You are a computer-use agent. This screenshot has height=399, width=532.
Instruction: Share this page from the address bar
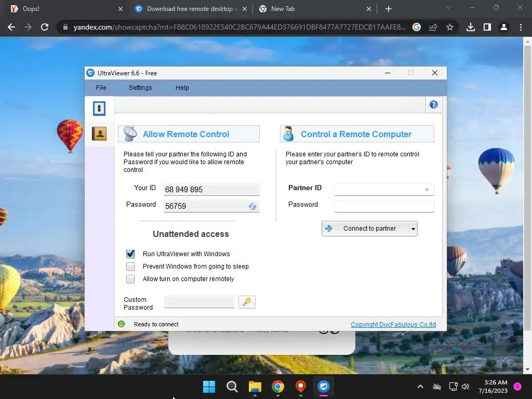coord(433,27)
